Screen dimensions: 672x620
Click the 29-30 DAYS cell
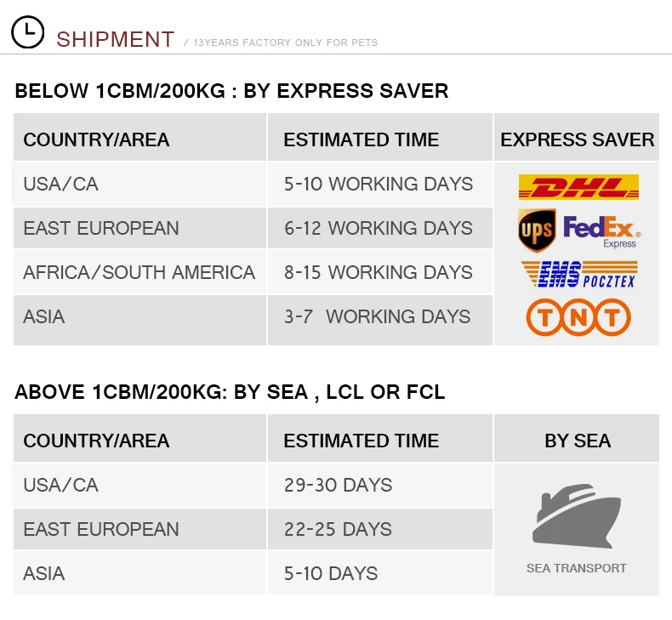coord(338,485)
